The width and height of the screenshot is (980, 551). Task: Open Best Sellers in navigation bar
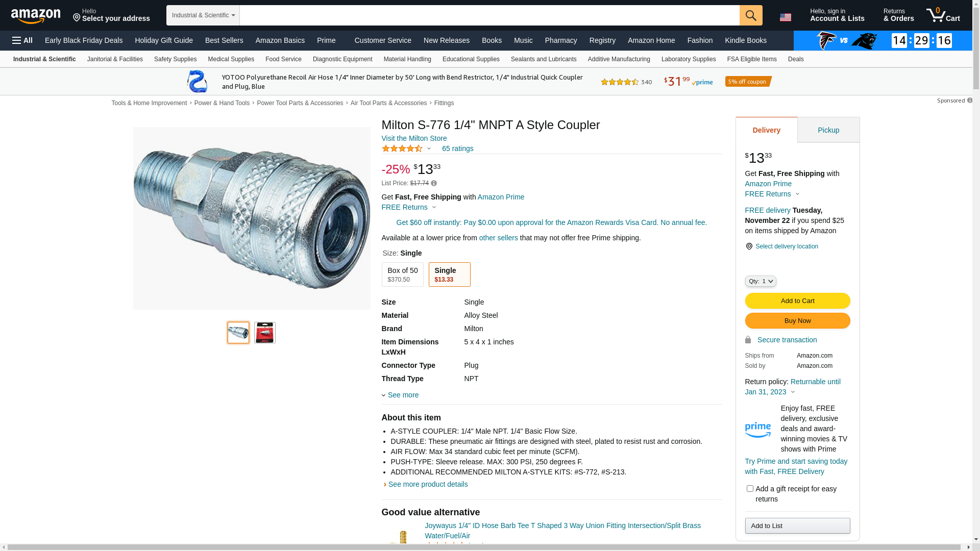(x=224, y=40)
